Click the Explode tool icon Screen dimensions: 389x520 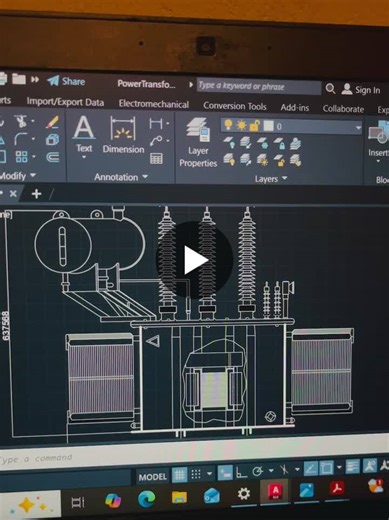click(x=52, y=139)
